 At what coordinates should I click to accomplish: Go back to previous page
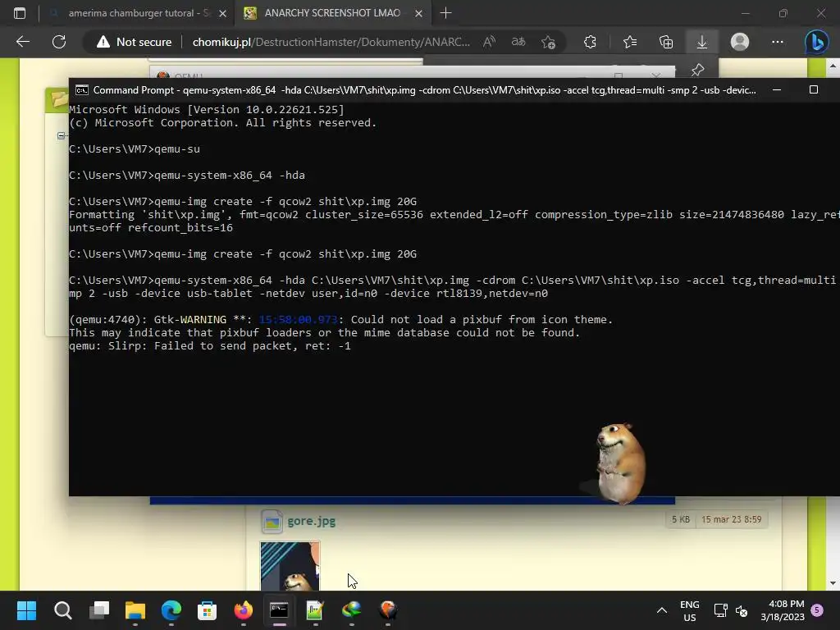click(x=22, y=42)
